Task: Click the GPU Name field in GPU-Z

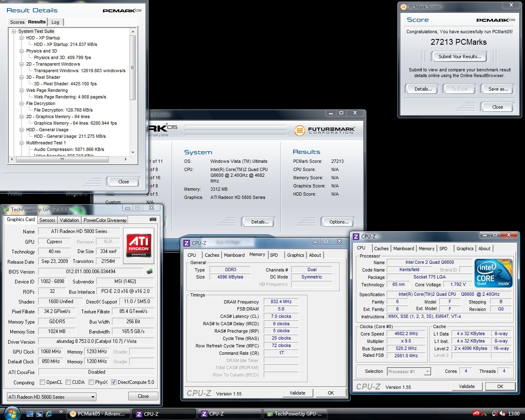Action: (79, 231)
